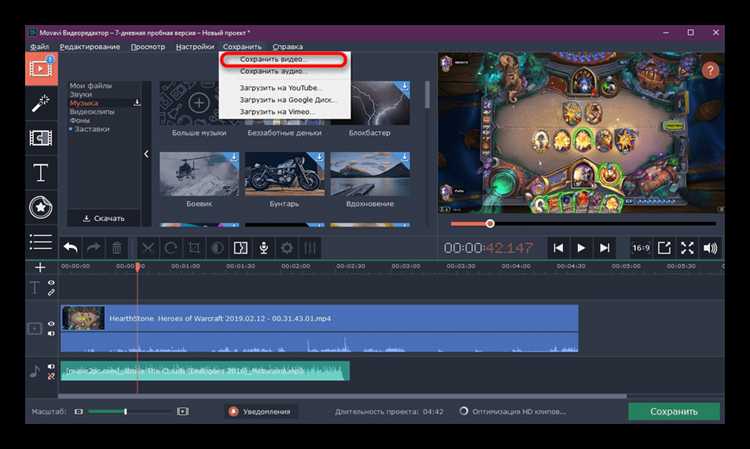Click the Масштаб timeline zoom slider
Screen dimensions: 750x449
129,411
